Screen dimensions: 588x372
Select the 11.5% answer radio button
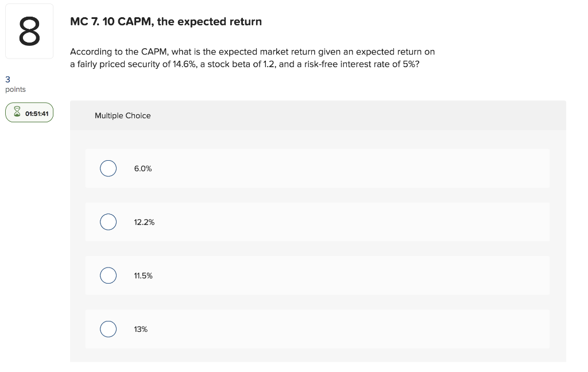point(108,276)
